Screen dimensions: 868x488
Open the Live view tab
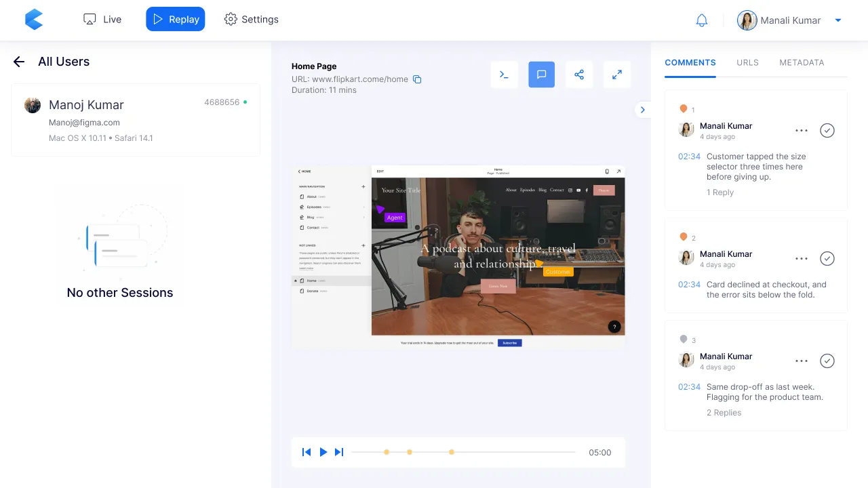[x=102, y=19]
